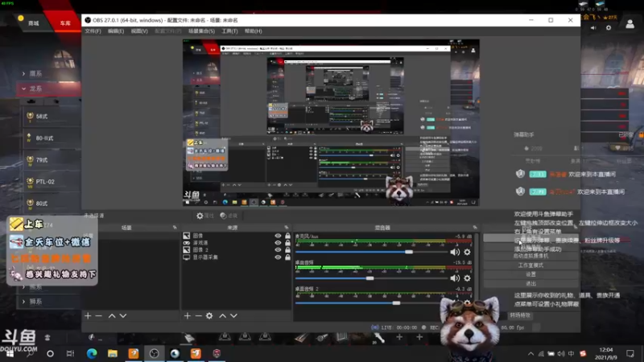Viewport: 644px width, 362px height.
Task: Pop out the 混音器 dock panel
Action: (475, 228)
